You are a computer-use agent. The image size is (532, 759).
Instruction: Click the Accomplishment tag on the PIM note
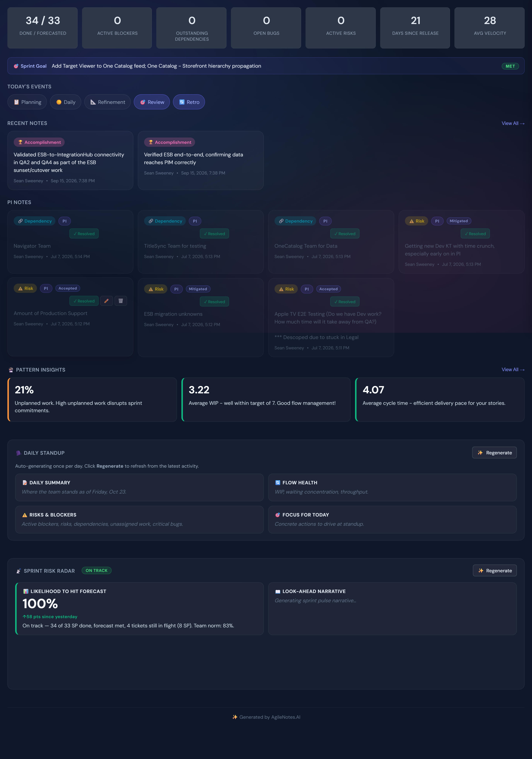170,142
